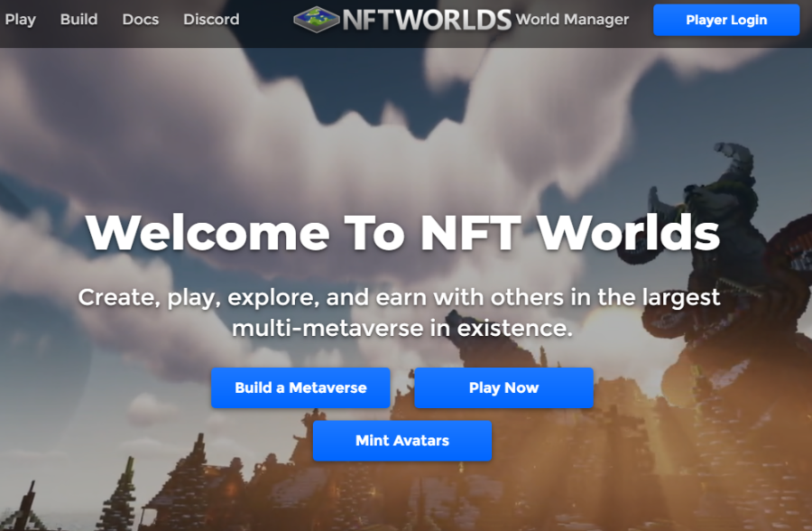The height and width of the screenshot is (531, 812).
Task: Select the Welcome To NFT Worlds heading
Action: tap(403, 233)
